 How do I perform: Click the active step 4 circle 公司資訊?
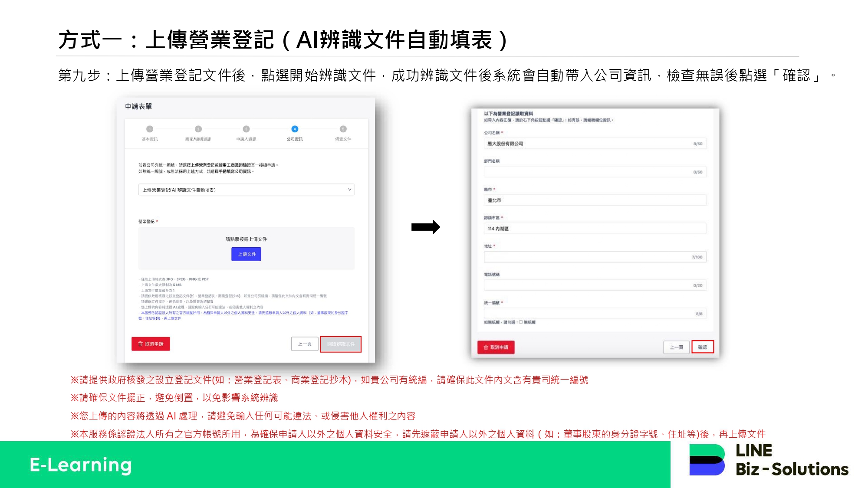(295, 129)
